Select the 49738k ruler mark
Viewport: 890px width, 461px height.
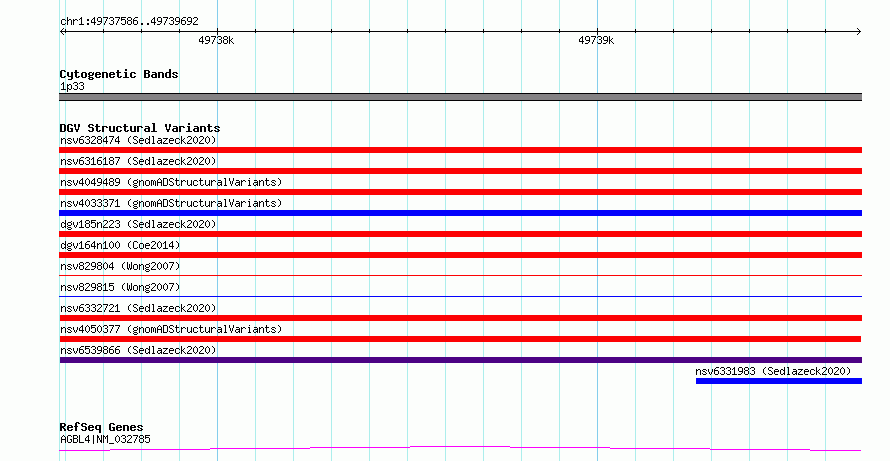(216, 40)
